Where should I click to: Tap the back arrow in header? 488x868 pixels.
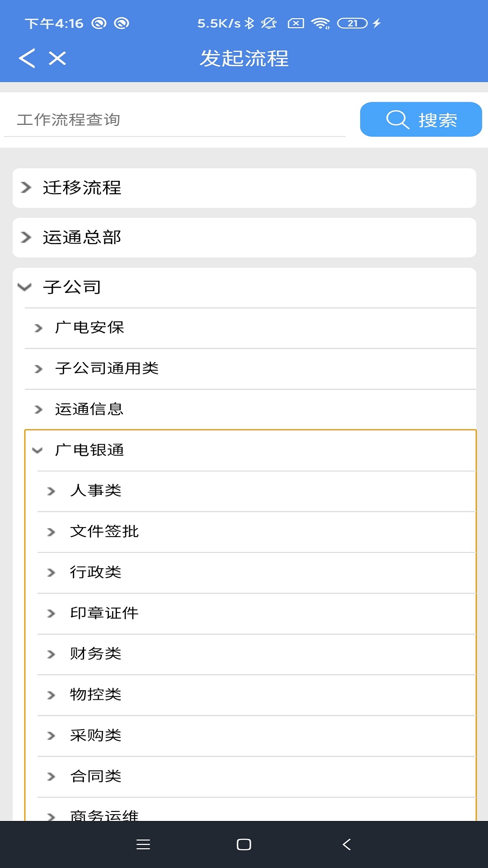27,58
